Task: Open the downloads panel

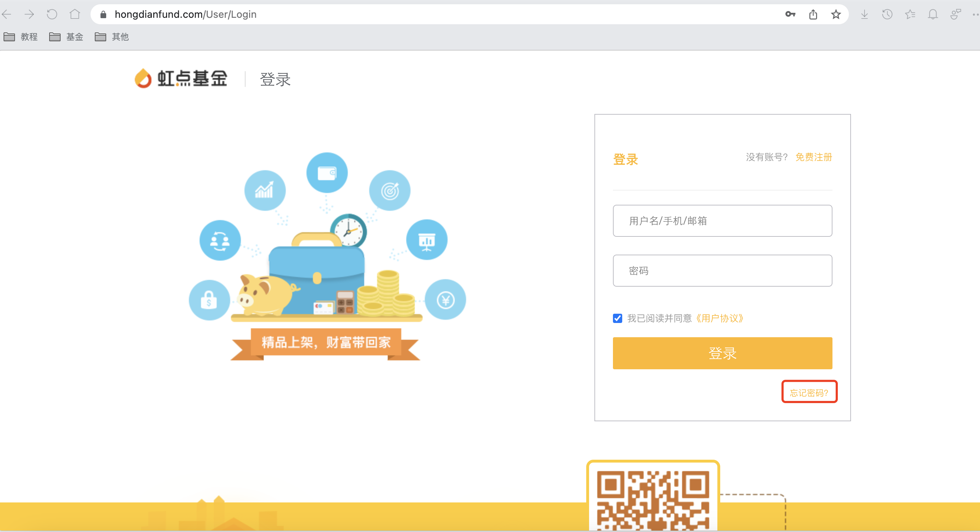Action: 864,15
